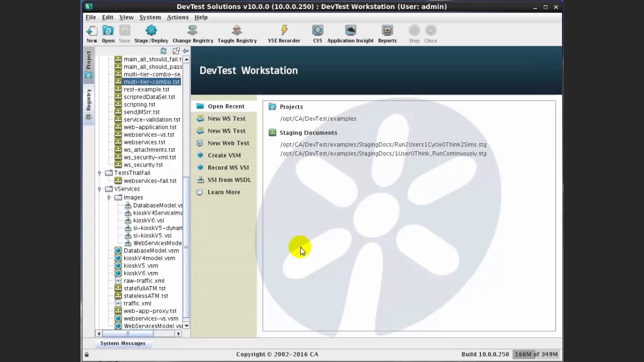The height and width of the screenshot is (362, 644).
Task: Click the Learn More link
Action: 224,192
